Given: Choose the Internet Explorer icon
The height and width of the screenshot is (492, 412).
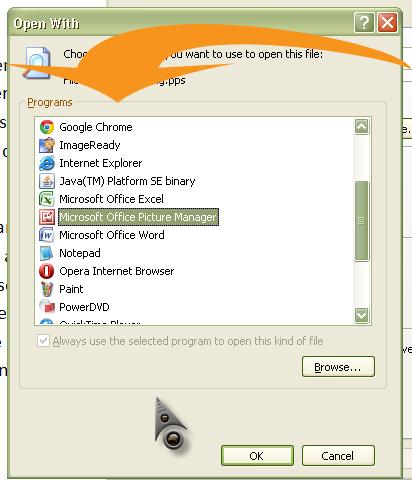Looking at the screenshot, I should (47, 163).
